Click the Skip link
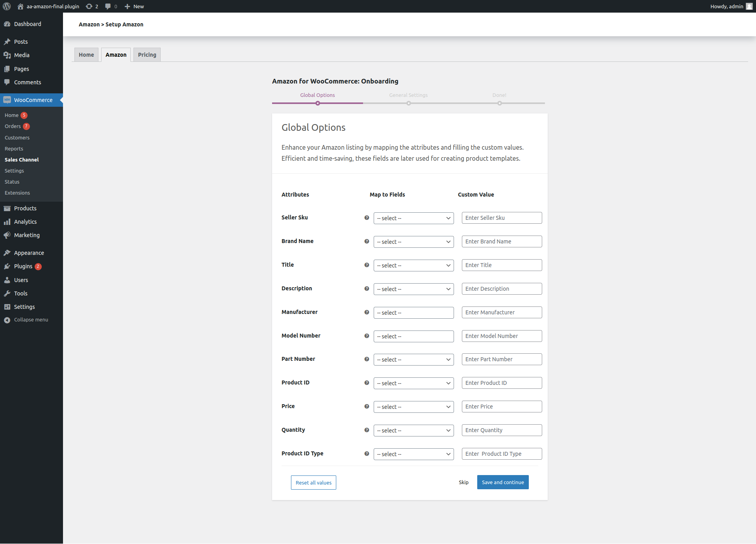756x544 pixels. tap(463, 483)
